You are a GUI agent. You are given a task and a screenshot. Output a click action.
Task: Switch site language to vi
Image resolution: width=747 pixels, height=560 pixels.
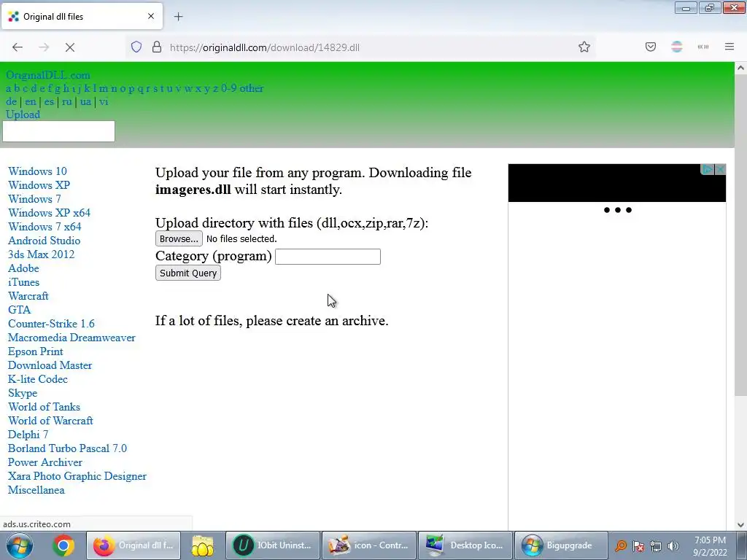(104, 101)
